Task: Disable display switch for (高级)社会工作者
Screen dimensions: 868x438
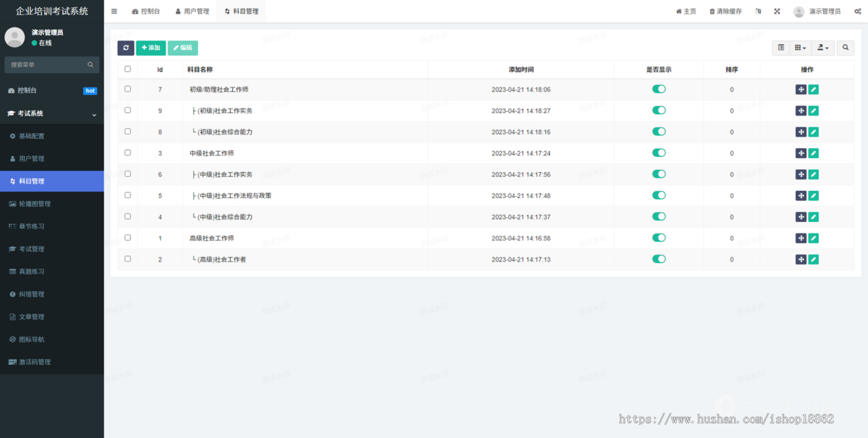Action: [658, 259]
